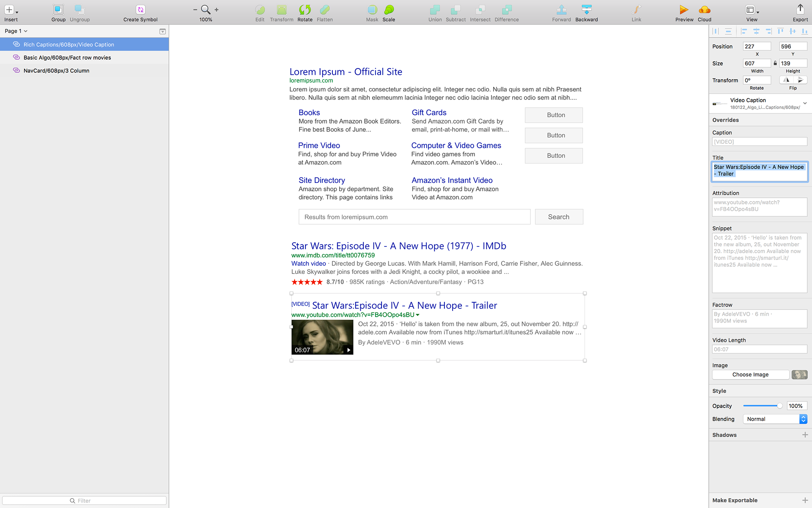Click the Star Wars IMDb result title

pyautogui.click(x=398, y=246)
